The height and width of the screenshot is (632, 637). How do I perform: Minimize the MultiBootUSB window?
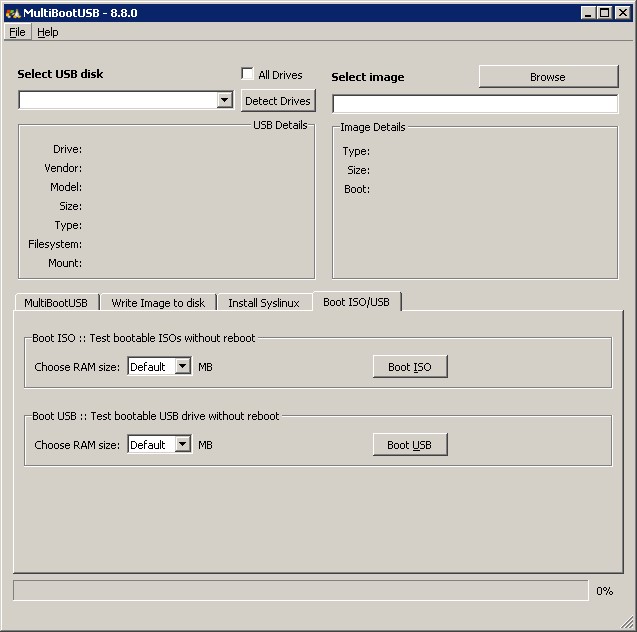tap(589, 13)
